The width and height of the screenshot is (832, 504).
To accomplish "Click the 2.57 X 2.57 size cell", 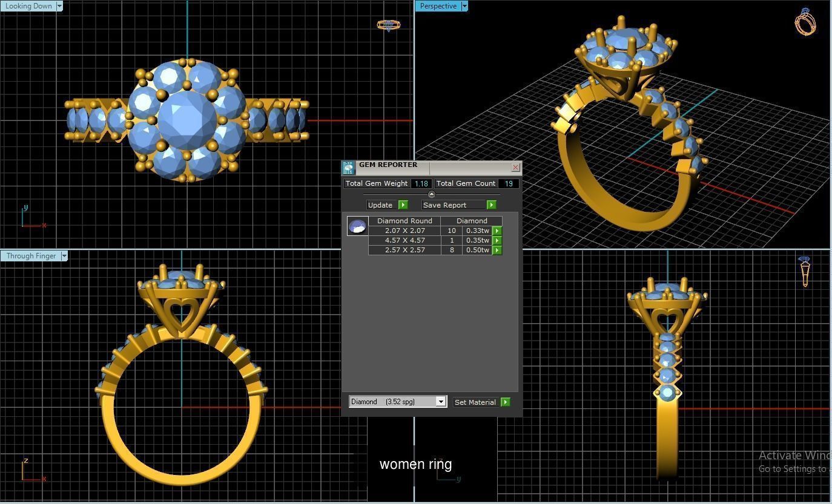I will [404, 250].
